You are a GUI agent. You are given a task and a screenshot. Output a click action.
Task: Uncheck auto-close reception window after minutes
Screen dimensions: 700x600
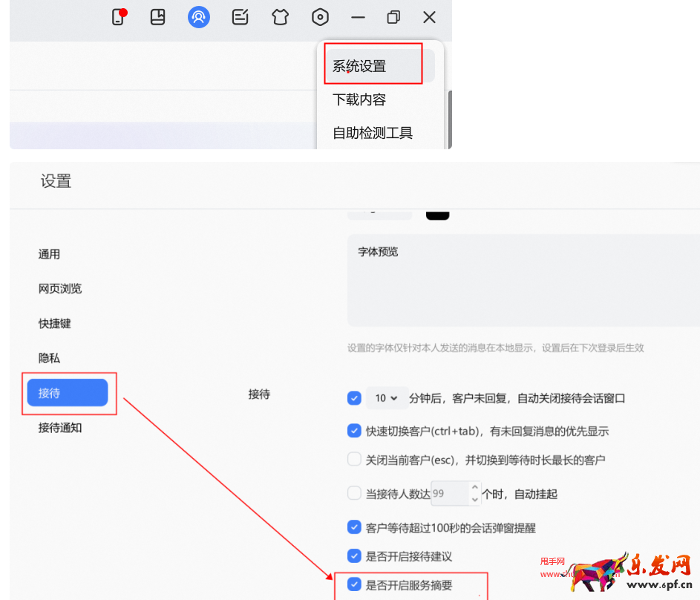click(x=355, y=398)
